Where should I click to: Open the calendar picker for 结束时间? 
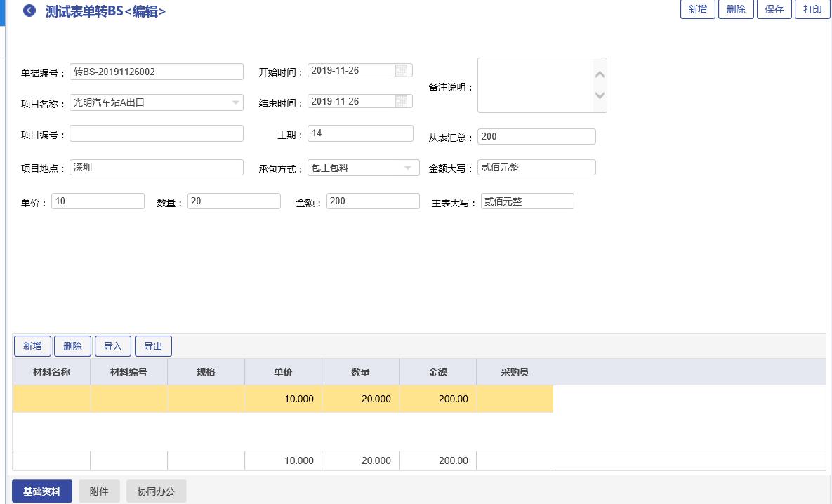click(402, 101)
